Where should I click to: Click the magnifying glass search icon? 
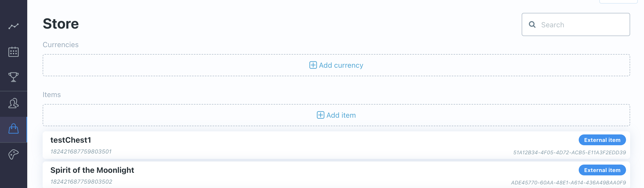click(x=532, y=24)
